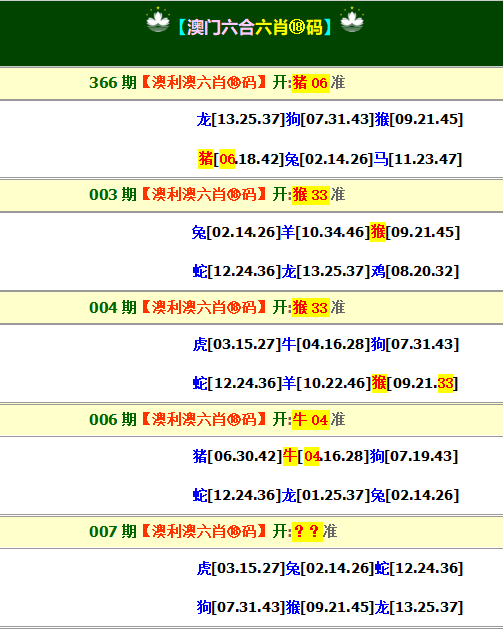Click the right lotus icon in header

pos(352,20)
